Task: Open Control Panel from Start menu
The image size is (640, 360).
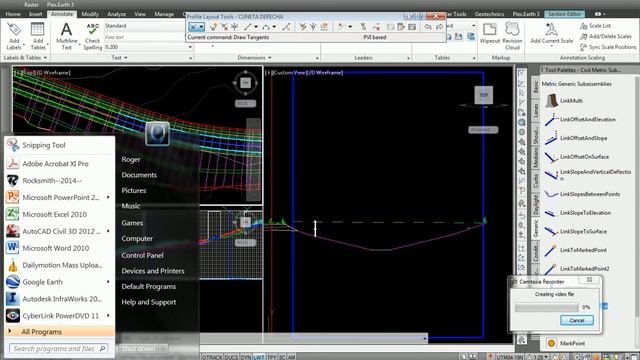Action: pyautogui.click(x=142, y=255)
